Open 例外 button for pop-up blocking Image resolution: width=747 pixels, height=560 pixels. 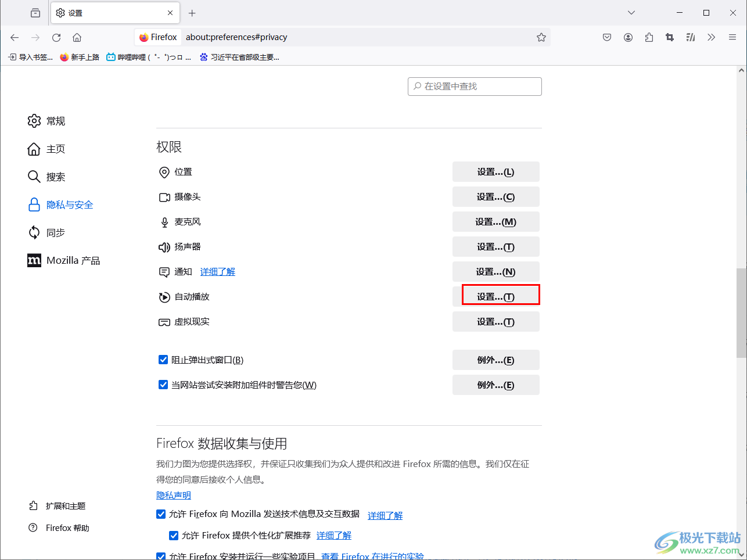(496, 360)
